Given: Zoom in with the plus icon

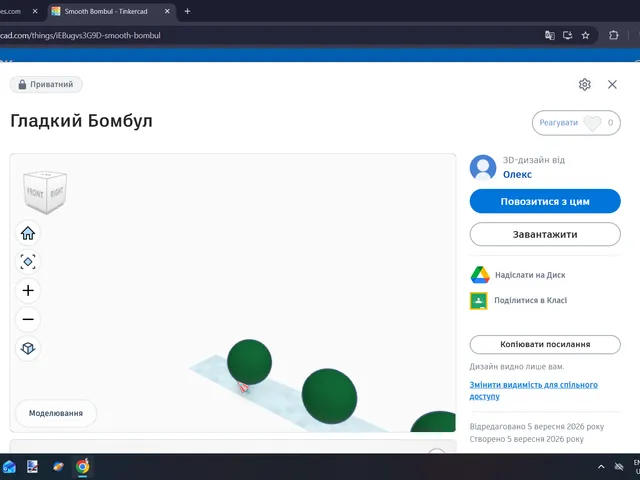Looking at the screenshot, I should (28, 291).
